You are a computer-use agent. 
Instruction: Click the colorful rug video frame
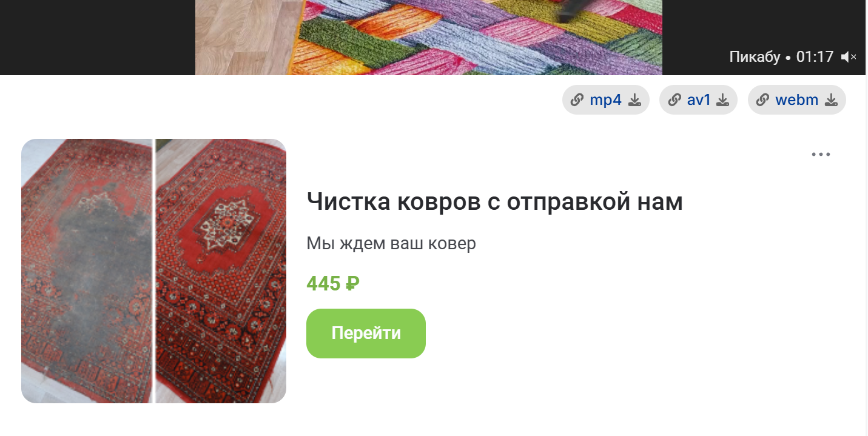pos(428,38)
